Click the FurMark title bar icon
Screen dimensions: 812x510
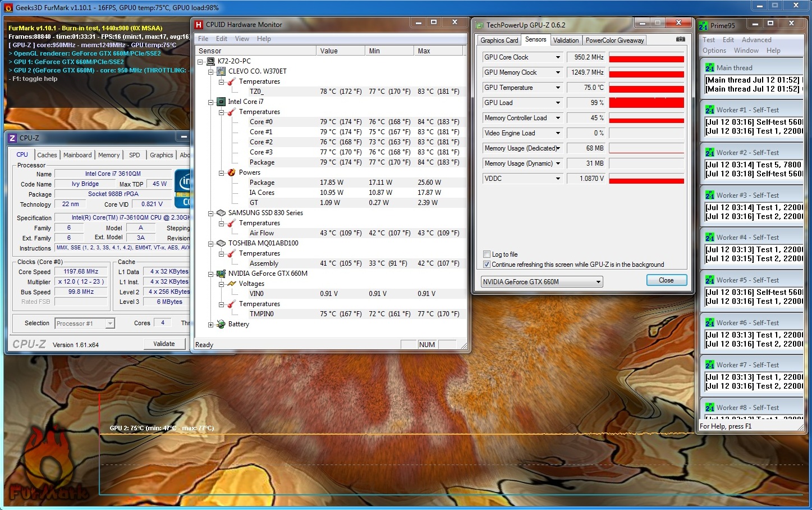pos(8,8)
